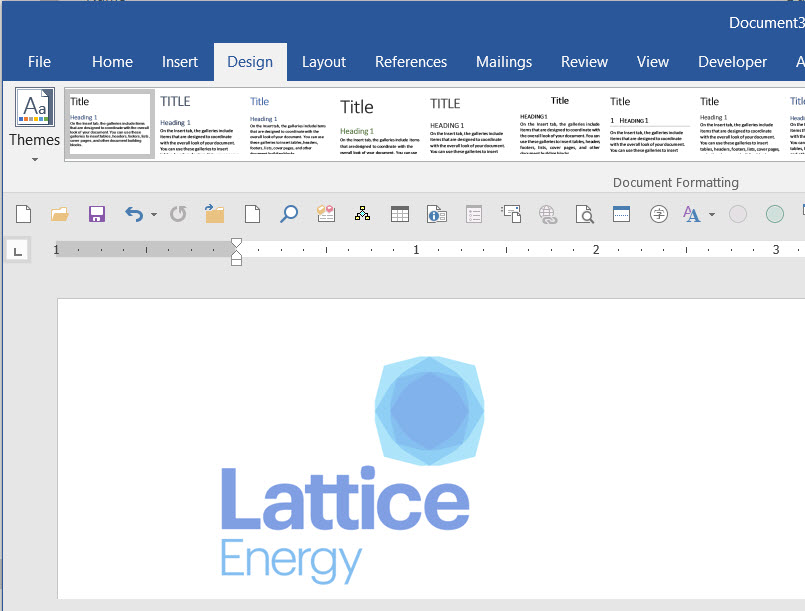Click the circled character icon
The image size is (805, 611).
(659, 214)
